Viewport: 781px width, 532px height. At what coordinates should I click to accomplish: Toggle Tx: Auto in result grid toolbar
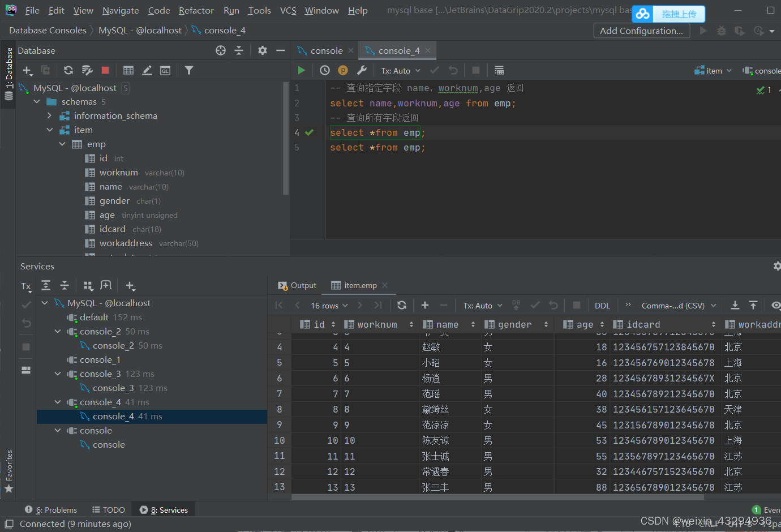(x=483, y=306)
